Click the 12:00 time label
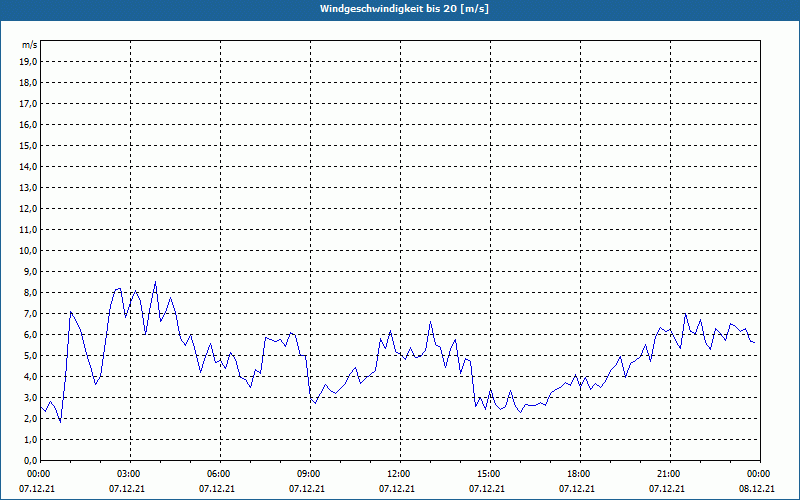The height and width of the screenshot is (500, 800). tap(399, 474)
